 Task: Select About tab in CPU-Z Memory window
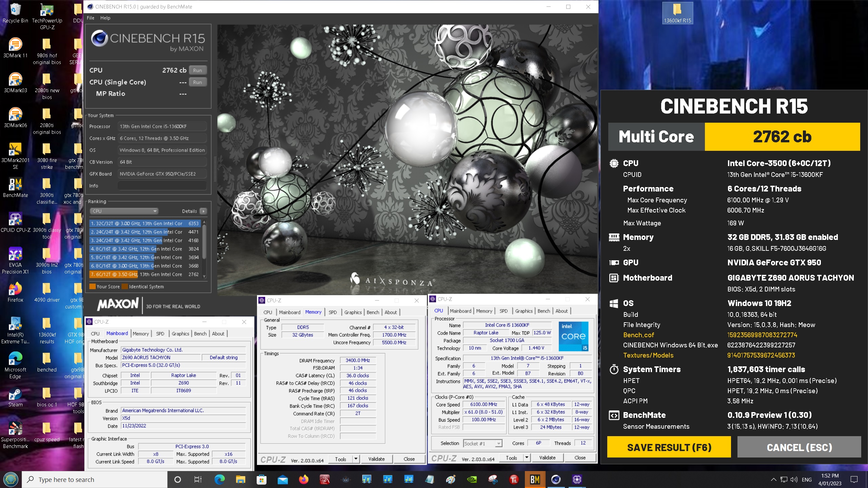391,312
